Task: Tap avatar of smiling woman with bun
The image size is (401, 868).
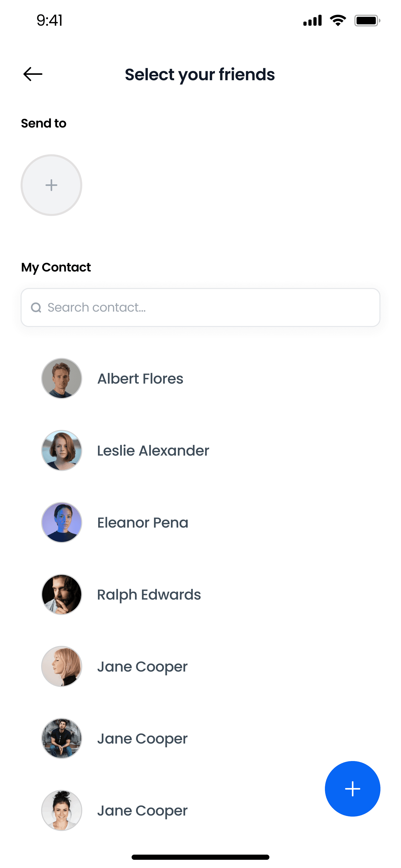Action: [62, 810]
